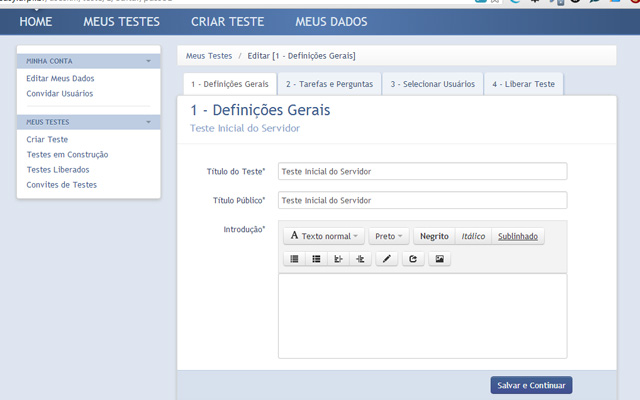Open Editar Meus Dados sidebar link
The width and height of the screenshot is (640, 400).
click(x=60, y=78)
